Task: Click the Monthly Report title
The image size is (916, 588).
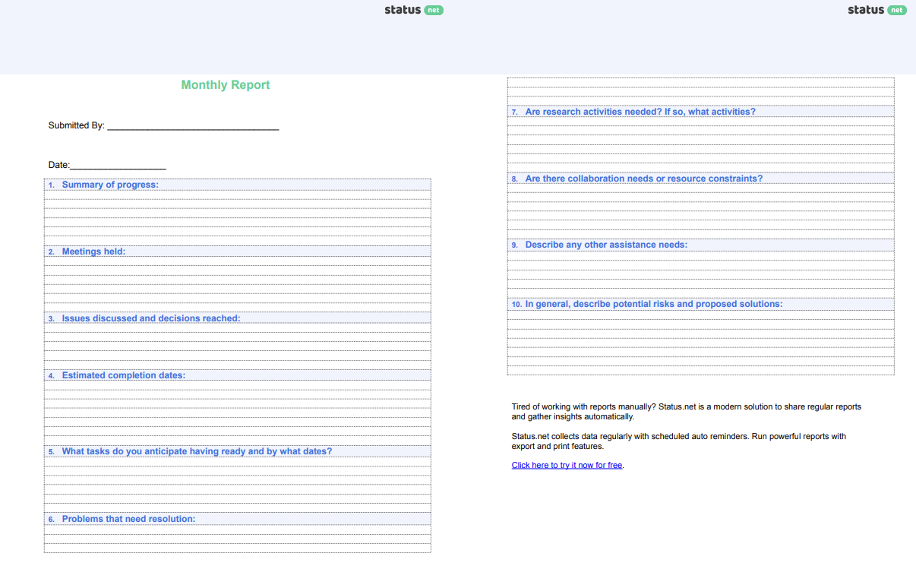Action: pyautogui.click(x=226, y=85)
